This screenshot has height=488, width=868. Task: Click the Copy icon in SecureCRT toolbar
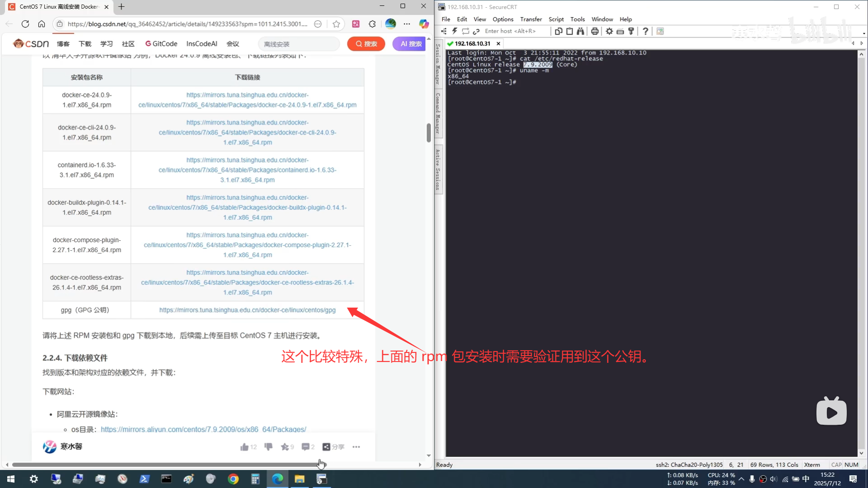[x=558, y=31]
